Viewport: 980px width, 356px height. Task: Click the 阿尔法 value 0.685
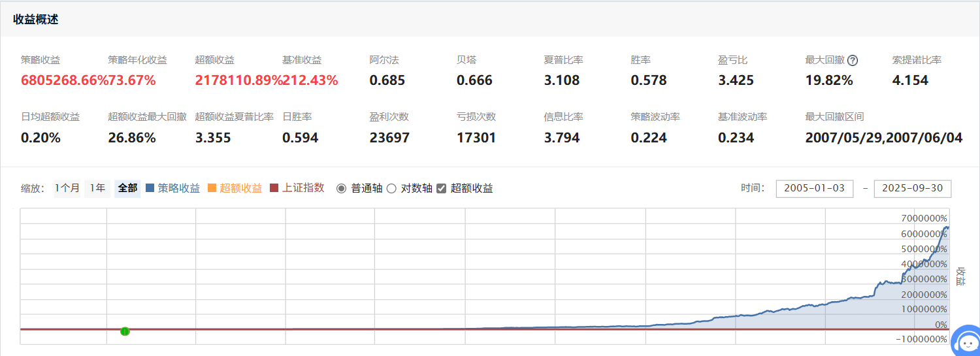coord(387,80)
